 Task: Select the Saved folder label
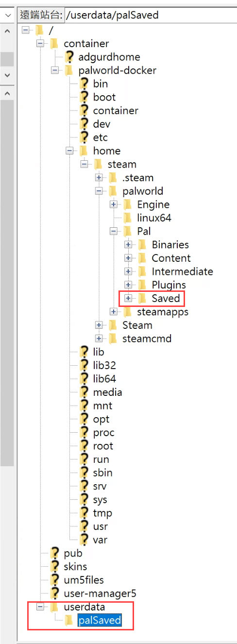tap(166, 298)
